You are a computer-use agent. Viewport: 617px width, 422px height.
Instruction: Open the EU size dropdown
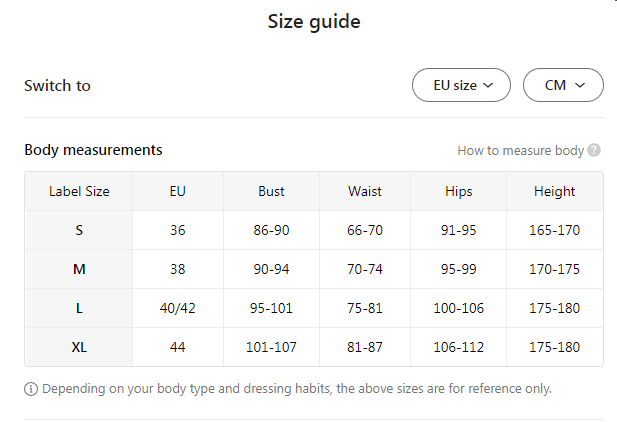point(462,85)
